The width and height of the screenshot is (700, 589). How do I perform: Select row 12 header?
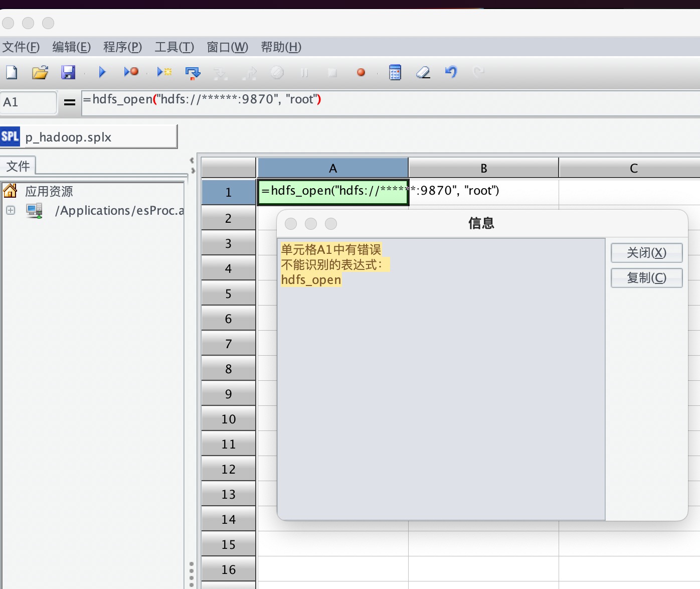(229, 469)
